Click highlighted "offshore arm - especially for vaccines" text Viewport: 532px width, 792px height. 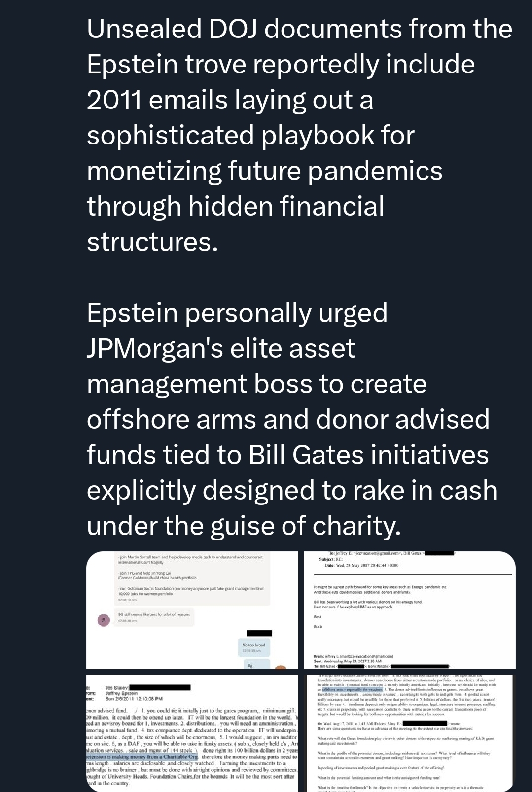[353, 689]
